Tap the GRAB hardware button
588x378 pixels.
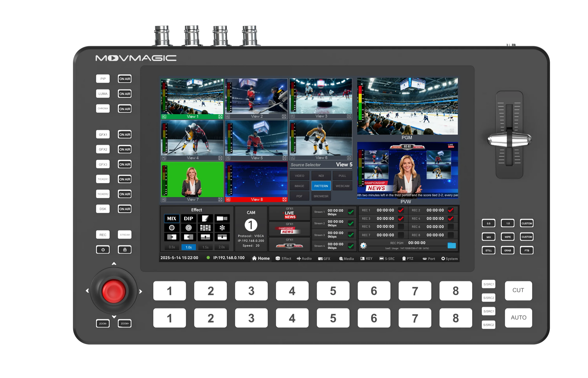click(x=507, y=251)
